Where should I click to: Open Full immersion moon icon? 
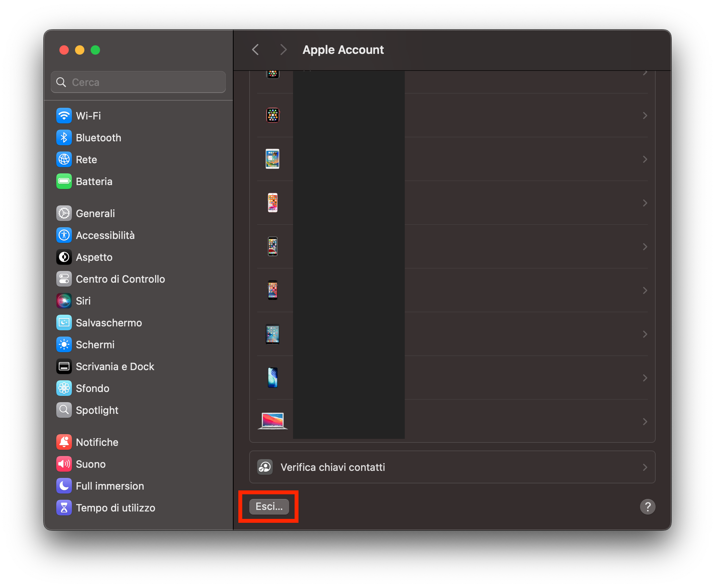click(x=64, y=486)
